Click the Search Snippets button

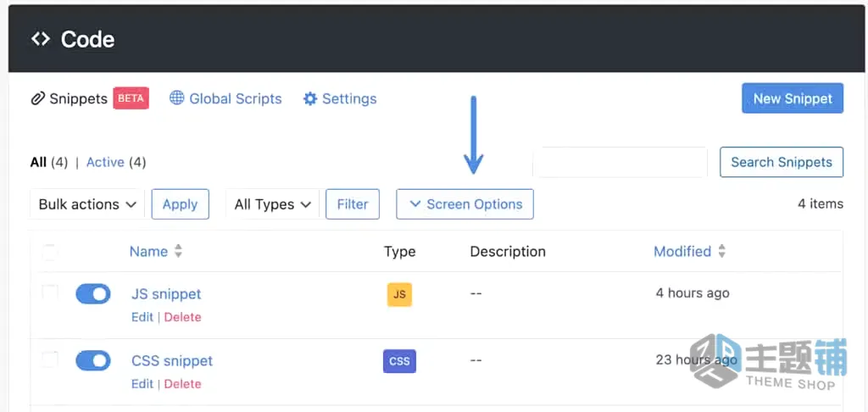[x=782, y=162]
